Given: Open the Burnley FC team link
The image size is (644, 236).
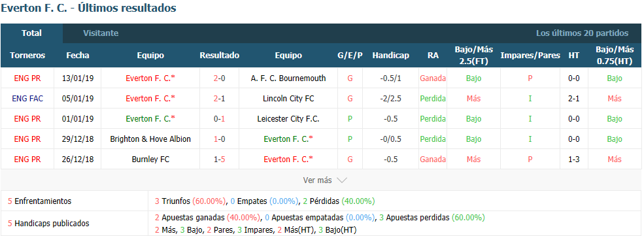Looking at the screenshot, I should 150,160.
